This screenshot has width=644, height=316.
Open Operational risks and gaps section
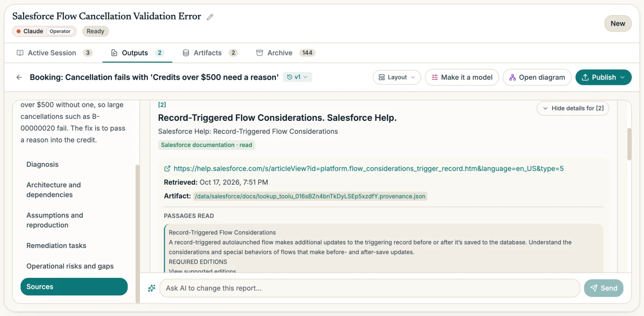70,266
